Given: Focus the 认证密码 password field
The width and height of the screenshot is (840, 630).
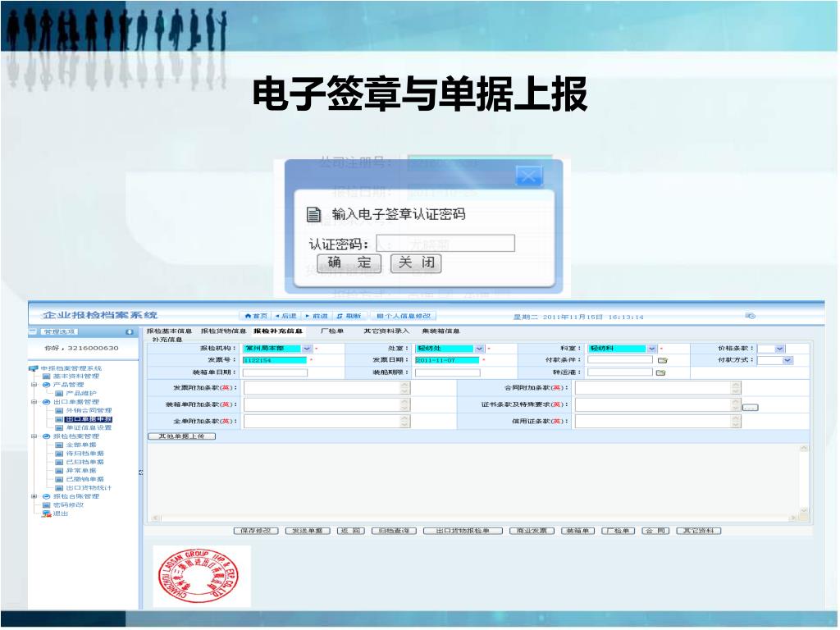Looking at the screenshot, I should point(445,243).
